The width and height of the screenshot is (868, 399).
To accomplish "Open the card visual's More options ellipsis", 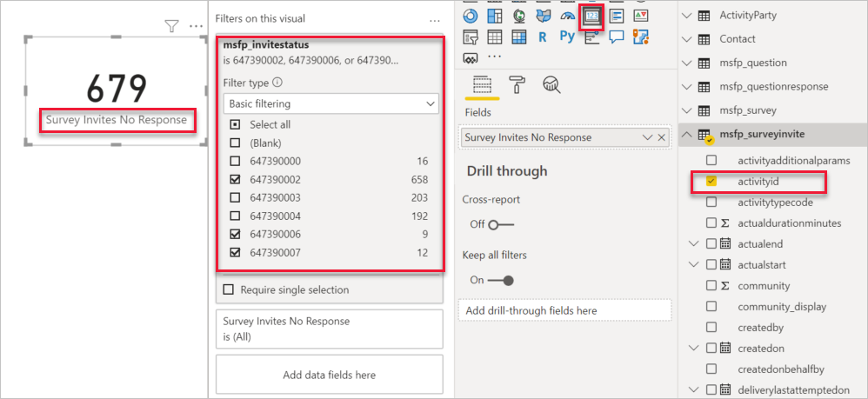I will coord(196,26).
